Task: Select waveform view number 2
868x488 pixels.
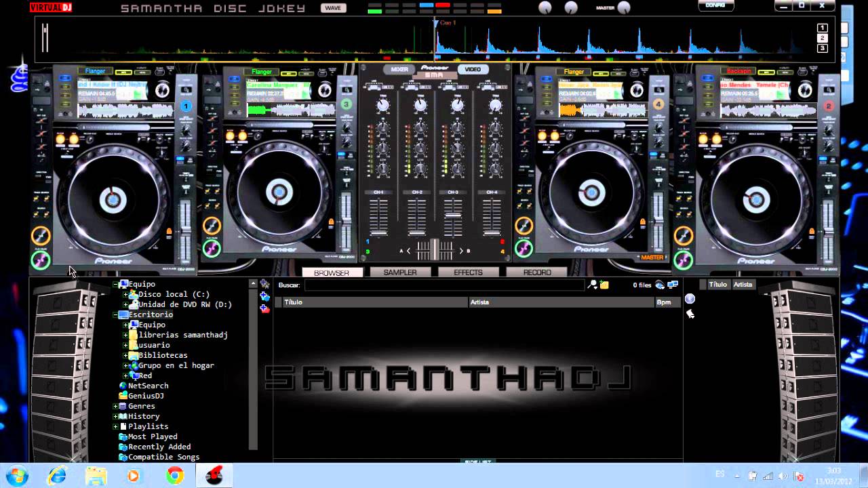Action: tap(822, 38)
